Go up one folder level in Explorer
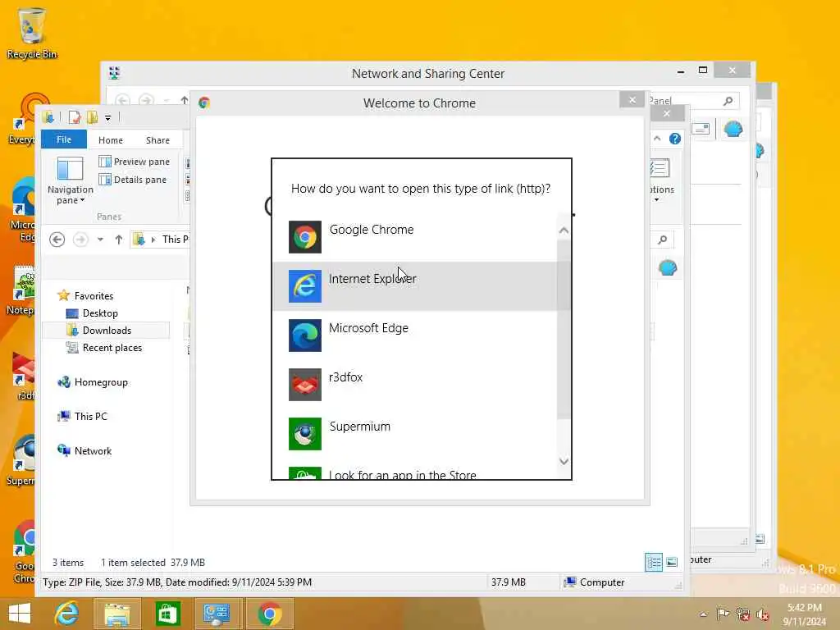This screenshot has width=840, height=630. (119, 240)
